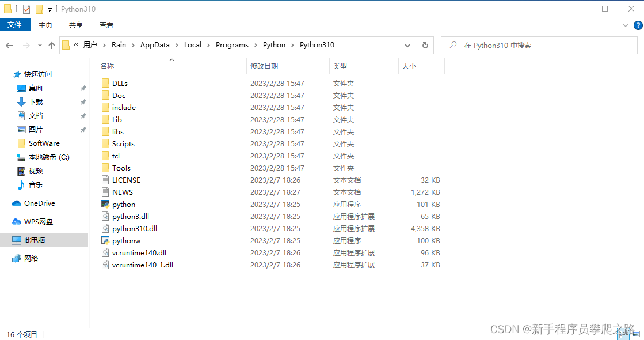Open the help question mark icon
644x340 pixels.
click(x=638, y=25)
